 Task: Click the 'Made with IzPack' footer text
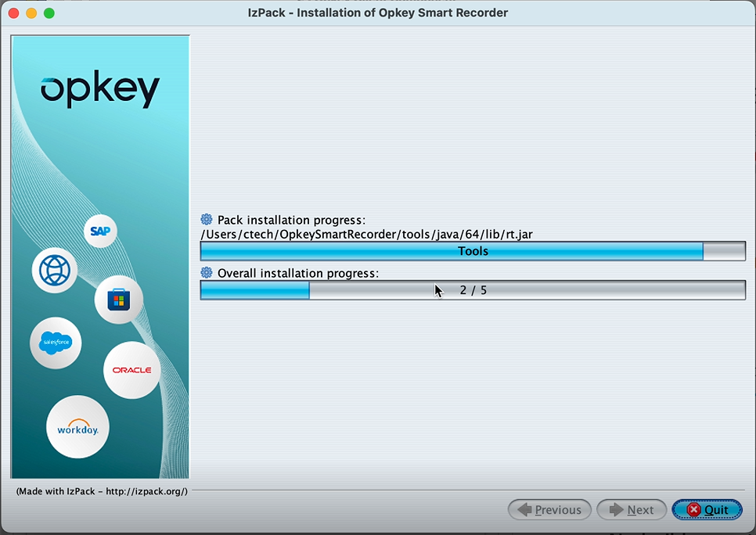tap(102, 491)
